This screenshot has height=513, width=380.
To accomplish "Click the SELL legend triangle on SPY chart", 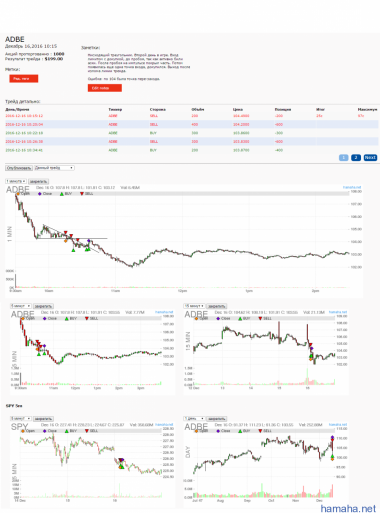I will (87, 431).
